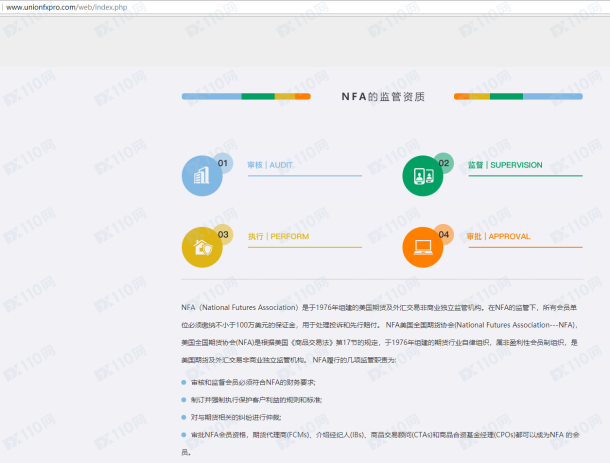Click the 03 number badge
Screen dimensions: 610x463
tap(223, 235)
